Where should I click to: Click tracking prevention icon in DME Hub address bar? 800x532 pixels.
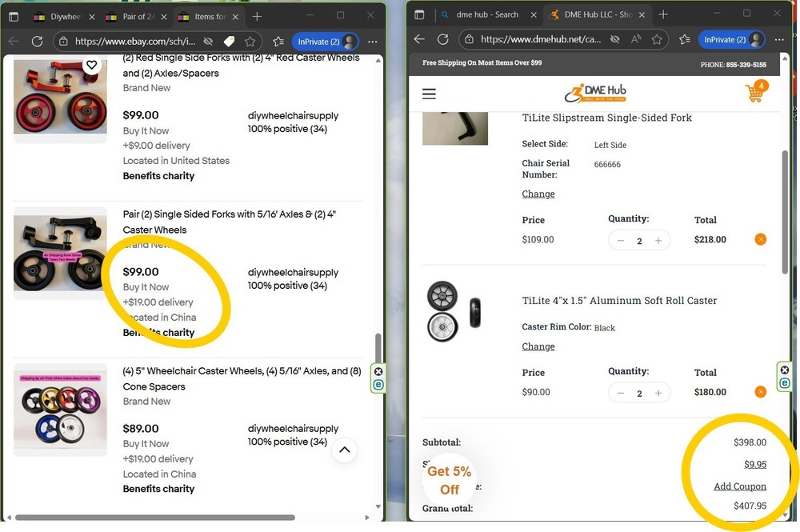tap(614, 39)
